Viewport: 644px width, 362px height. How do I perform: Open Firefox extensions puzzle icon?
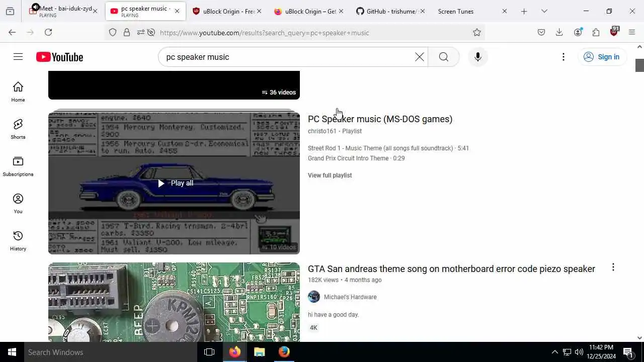[x=596, y=32]
